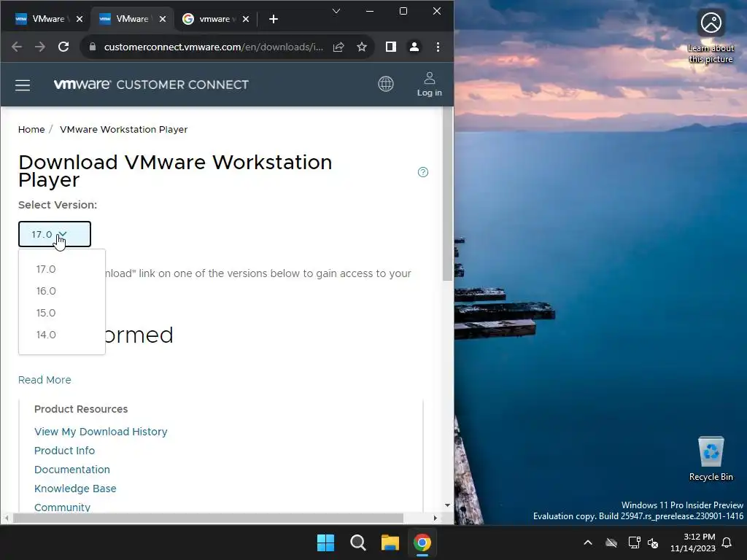The height and width of the screenshot is (560, 747).
Task: Bookmark this page with star icon
Action: (x=362, y=47)
